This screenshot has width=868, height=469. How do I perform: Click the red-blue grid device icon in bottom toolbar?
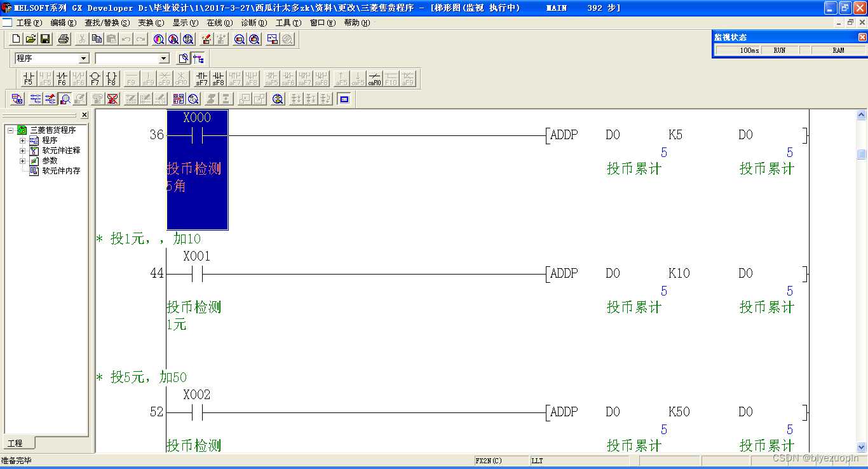(x=179, y=99)
